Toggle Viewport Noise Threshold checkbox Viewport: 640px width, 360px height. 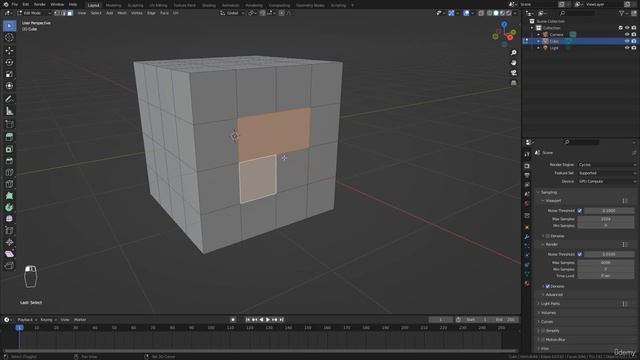(580, 211)
